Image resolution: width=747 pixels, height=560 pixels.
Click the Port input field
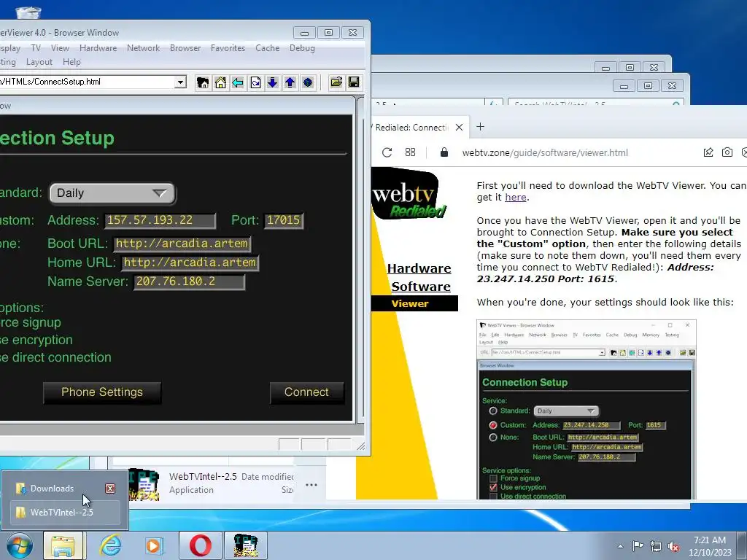tap(284, 220)
